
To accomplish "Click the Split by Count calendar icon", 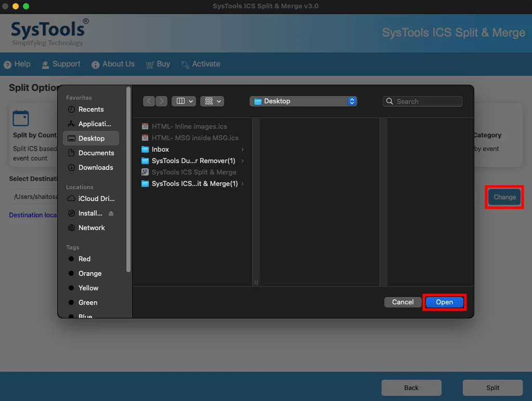I will tap(21, 118).
